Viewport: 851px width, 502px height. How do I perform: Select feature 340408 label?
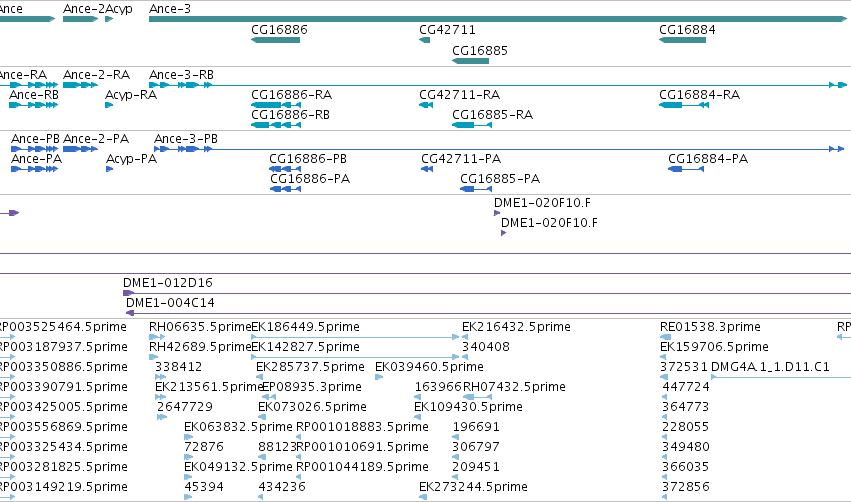tap(486, 347)
